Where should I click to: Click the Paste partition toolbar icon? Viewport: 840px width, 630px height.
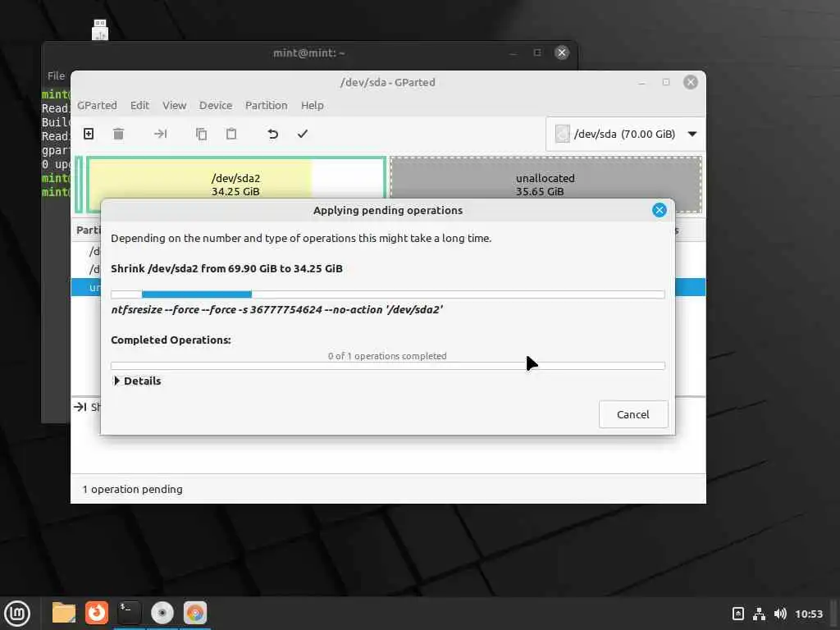pyautogui.click(x=231, y=134)
